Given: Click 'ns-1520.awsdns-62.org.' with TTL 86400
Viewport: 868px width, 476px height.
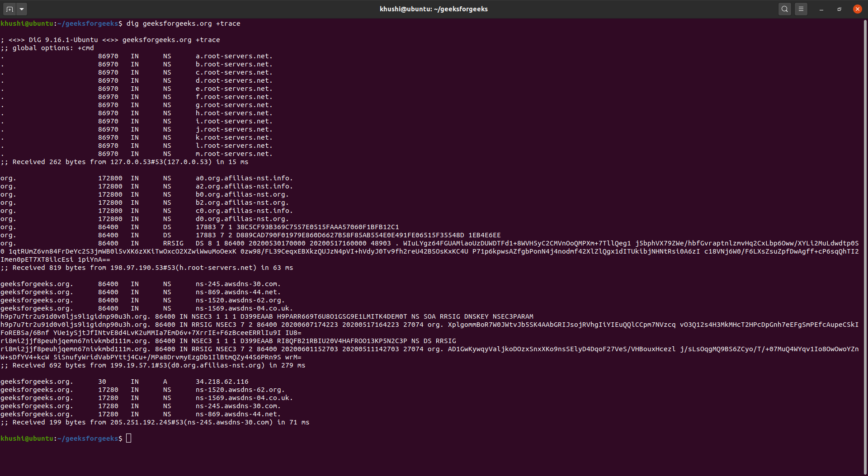Looking at the screenshot, I should (x=240, y=300).
